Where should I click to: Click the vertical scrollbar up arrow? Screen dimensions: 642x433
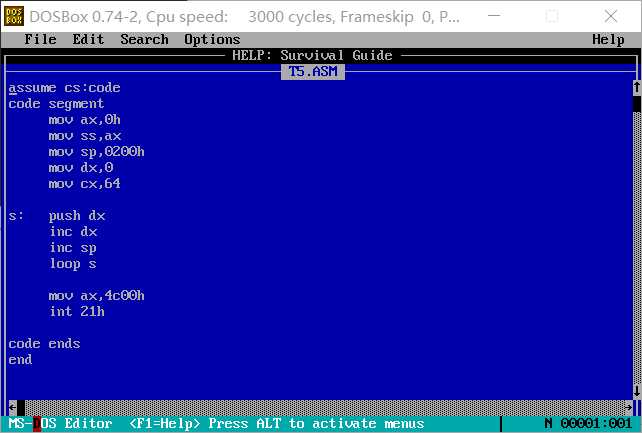637,87
